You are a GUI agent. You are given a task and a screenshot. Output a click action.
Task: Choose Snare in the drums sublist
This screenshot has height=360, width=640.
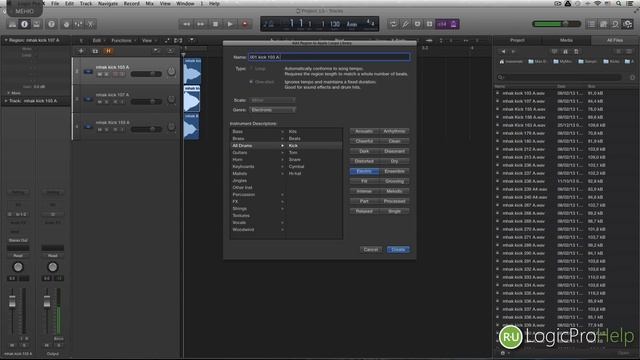click(x=295, y=159)
